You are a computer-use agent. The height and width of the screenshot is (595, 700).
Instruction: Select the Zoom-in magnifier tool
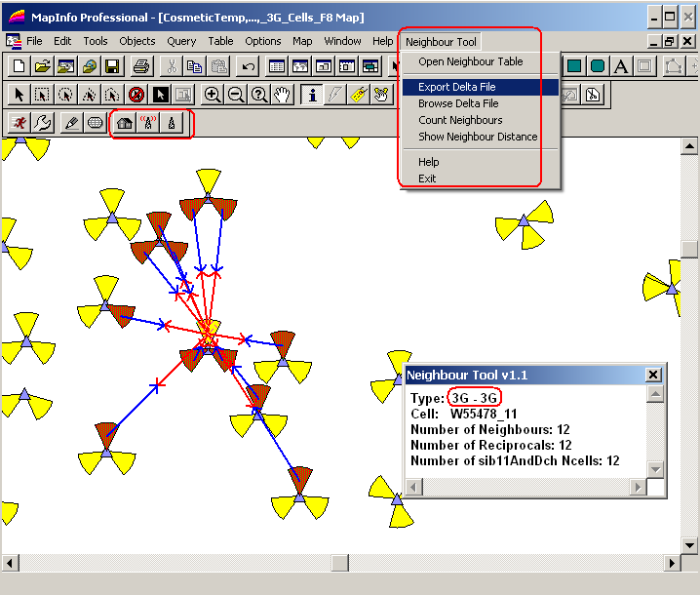pos(213,95)
